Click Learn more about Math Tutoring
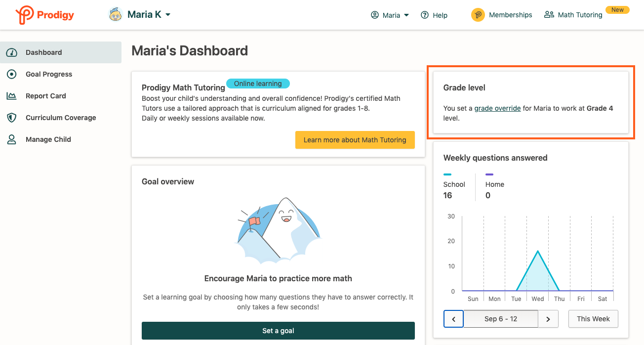Viewport: 644px width, 345px height. point(355,140)
